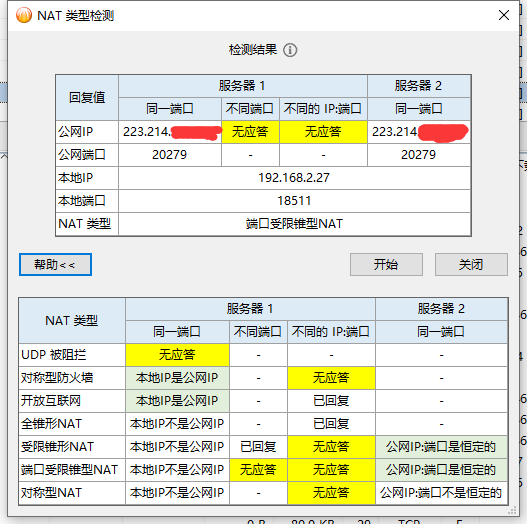Start NAT detection with 开始 button
This screenshot has height=524, width=527.
pos(386,265)
